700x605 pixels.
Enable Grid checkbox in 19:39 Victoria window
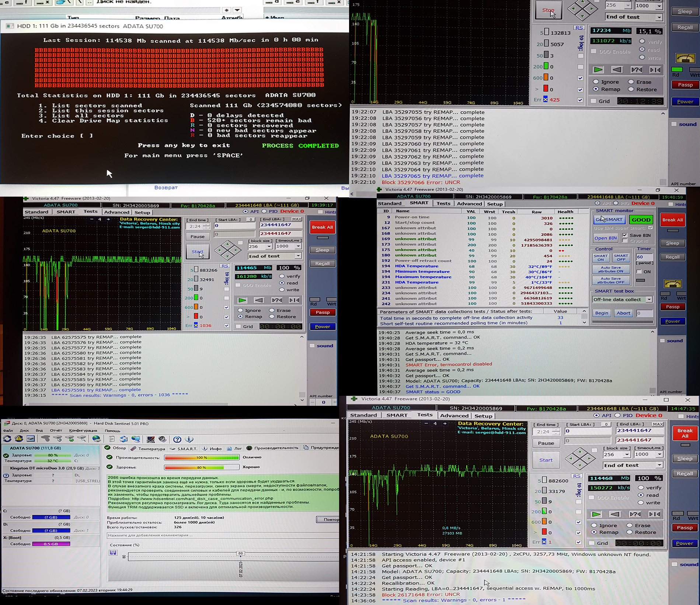pos(238,326)
